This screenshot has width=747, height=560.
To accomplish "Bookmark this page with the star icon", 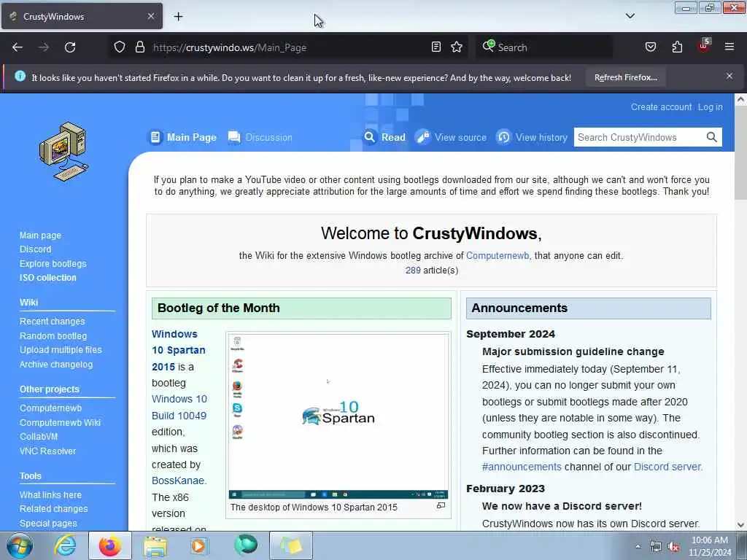I will pyautogui.click(x=457, y=47).
